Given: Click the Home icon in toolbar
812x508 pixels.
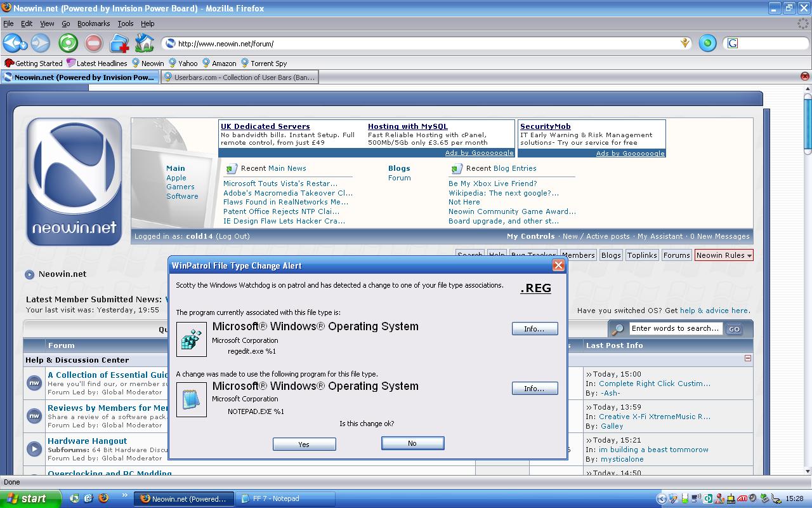Looking at the screenshot, I should point(145,43).
